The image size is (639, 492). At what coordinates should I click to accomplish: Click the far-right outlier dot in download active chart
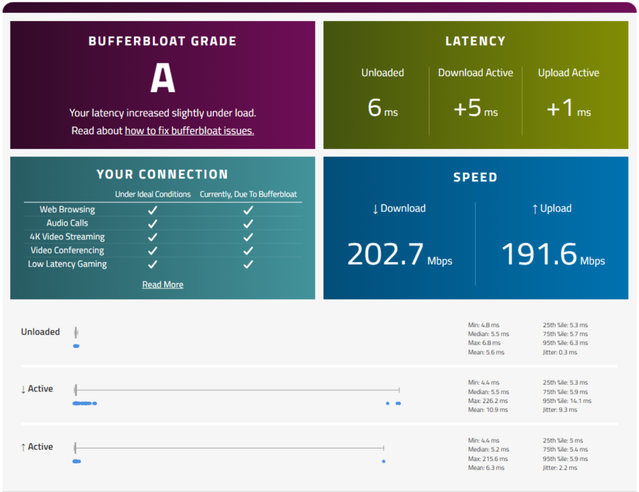click(x=398, y=404)
